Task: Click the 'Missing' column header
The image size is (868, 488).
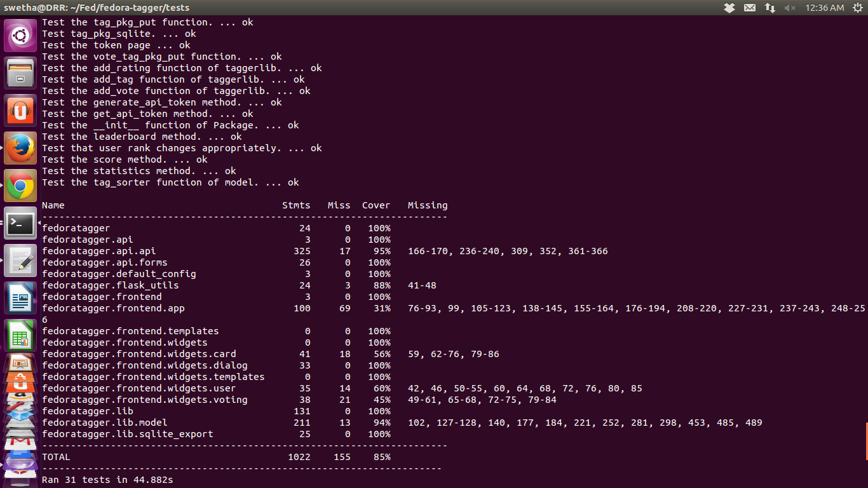Action: click(x=428, y=205)
